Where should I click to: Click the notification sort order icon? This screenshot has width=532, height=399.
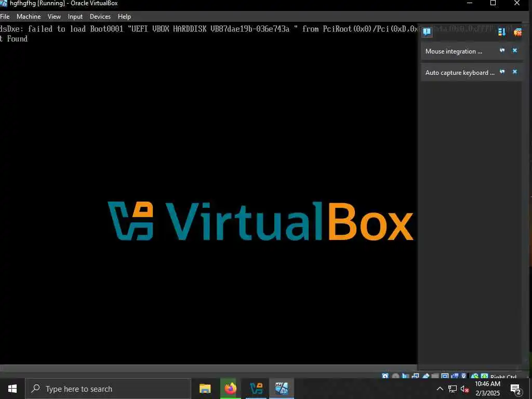click(x=501, y=32)
